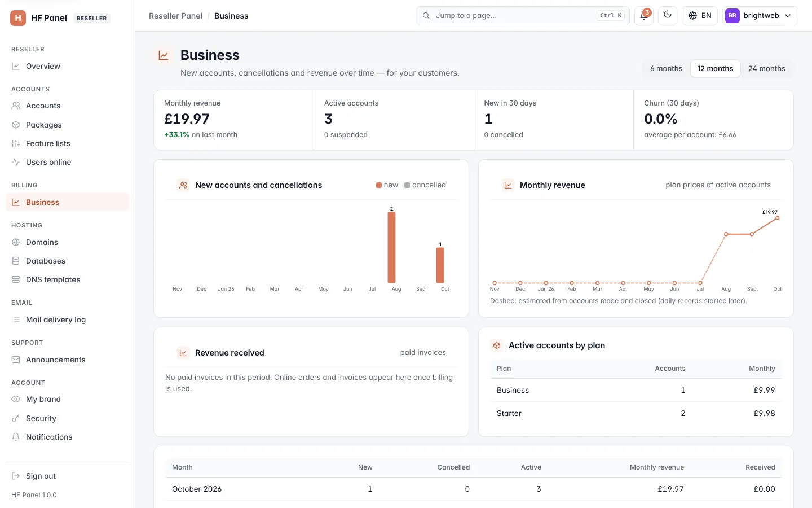The width and height of the screenshot is (812, 508).
Task: Navigate to Domains
Action: click(x=67, y=242)
